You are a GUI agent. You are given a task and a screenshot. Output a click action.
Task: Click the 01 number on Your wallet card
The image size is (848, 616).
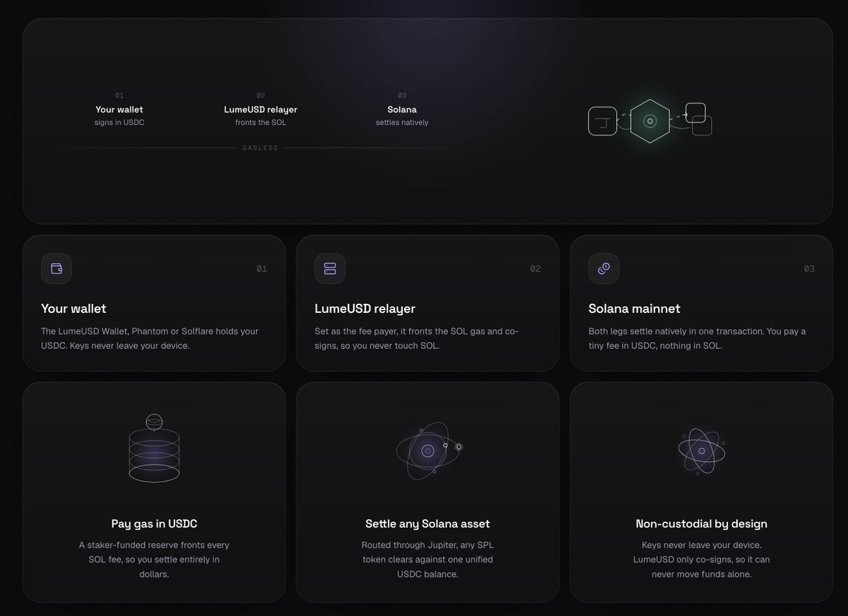tap(261, 269)
